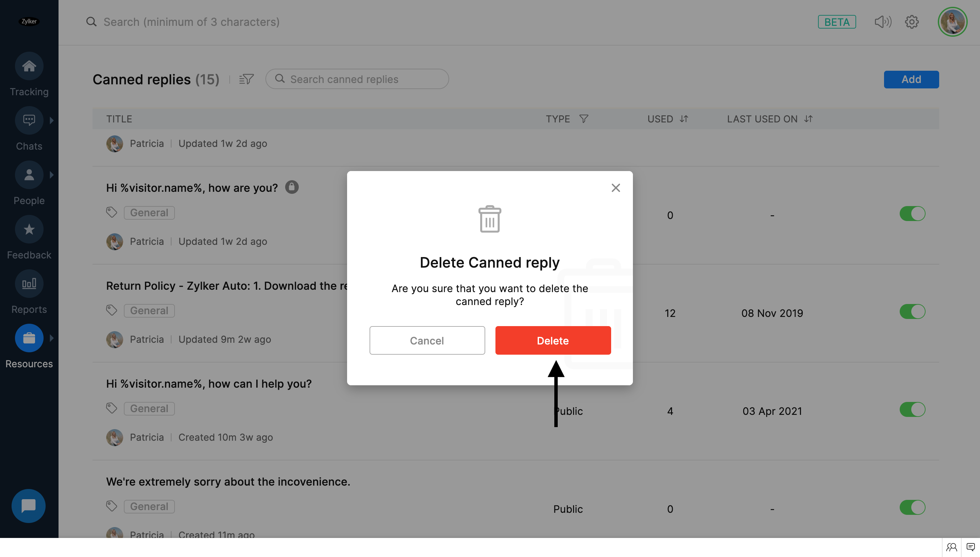Turn off 'how can I help you?' reply
The width and height of the screenshot is (980, 557).
[x=912, y=410]
